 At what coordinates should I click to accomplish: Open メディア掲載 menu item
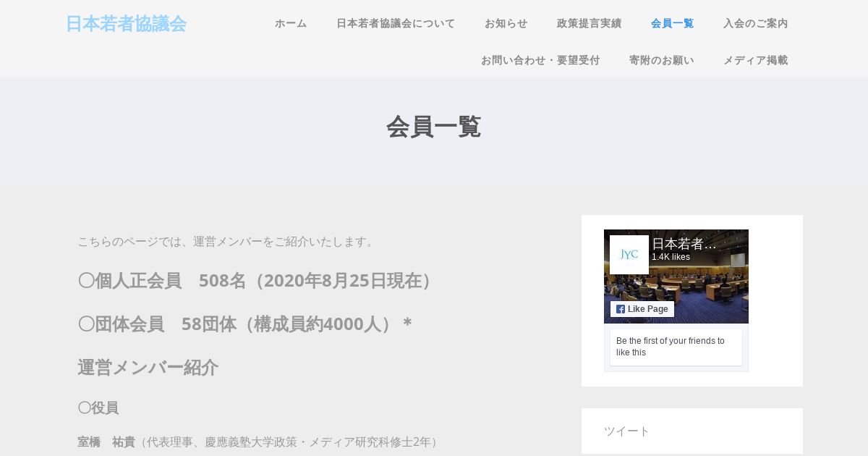click(x=756, y=60)
